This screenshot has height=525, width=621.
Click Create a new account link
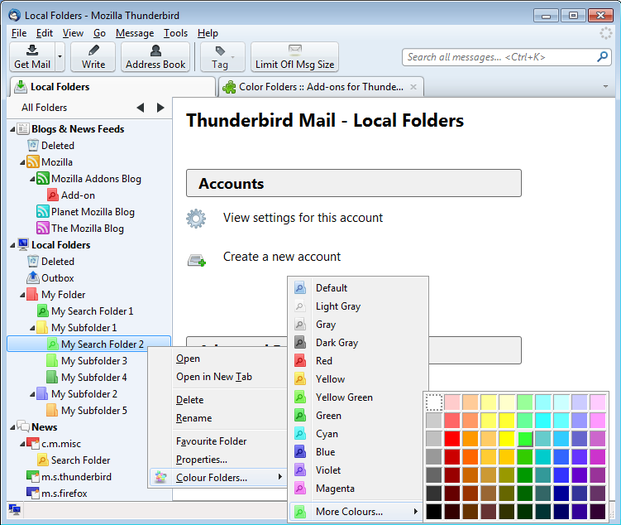(x=281, y=257)
